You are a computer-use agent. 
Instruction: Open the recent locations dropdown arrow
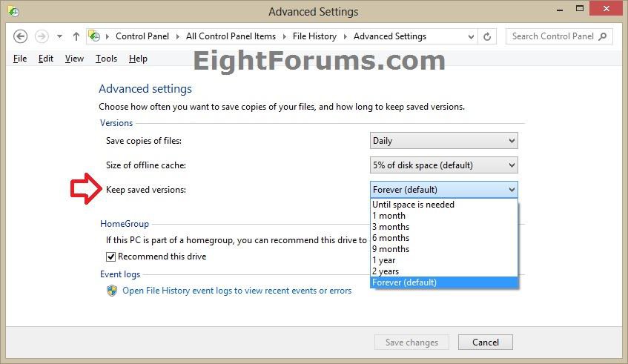click(x=59, y=36)
